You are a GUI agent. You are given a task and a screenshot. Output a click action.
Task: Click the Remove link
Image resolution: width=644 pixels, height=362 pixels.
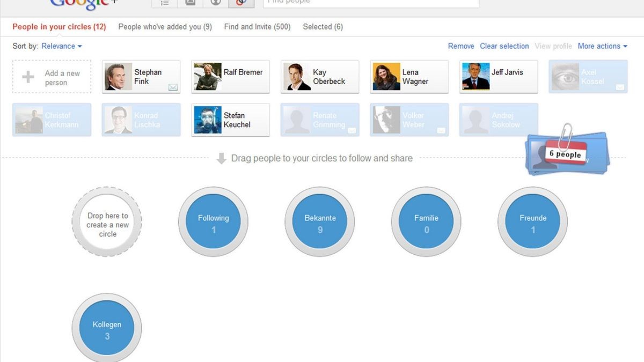[460, 46]
